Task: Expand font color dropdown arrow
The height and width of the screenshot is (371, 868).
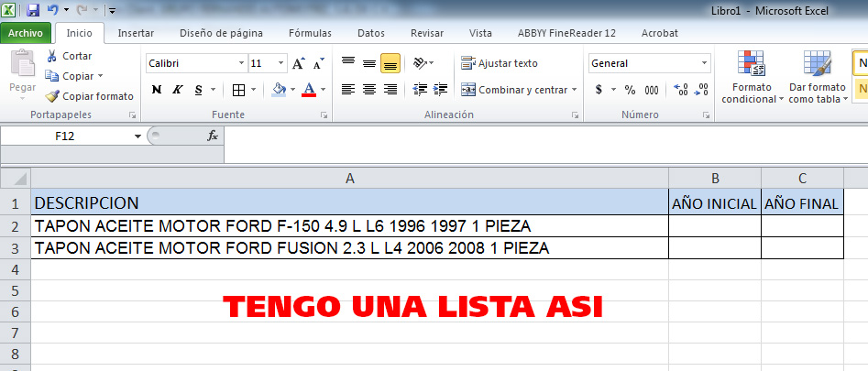Action: tap(324, 90)
